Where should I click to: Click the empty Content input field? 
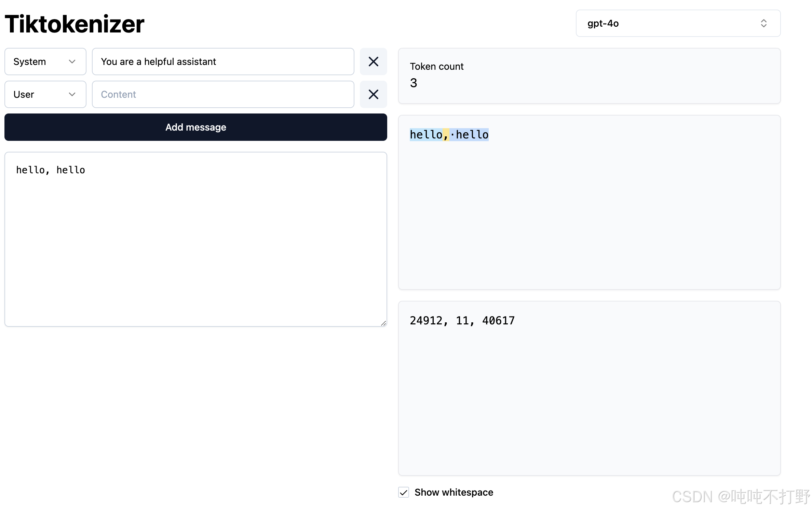pyautogui.click(x=223, y=94)
